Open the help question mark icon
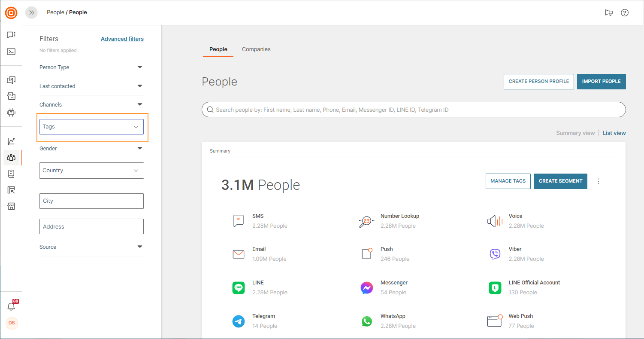Viewport: 644px width, 339px height. [625, 13]
